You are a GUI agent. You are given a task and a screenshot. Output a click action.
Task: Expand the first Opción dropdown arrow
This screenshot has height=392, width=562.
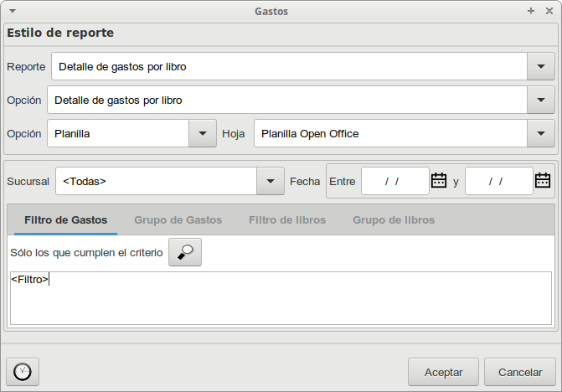pos(541,100)
